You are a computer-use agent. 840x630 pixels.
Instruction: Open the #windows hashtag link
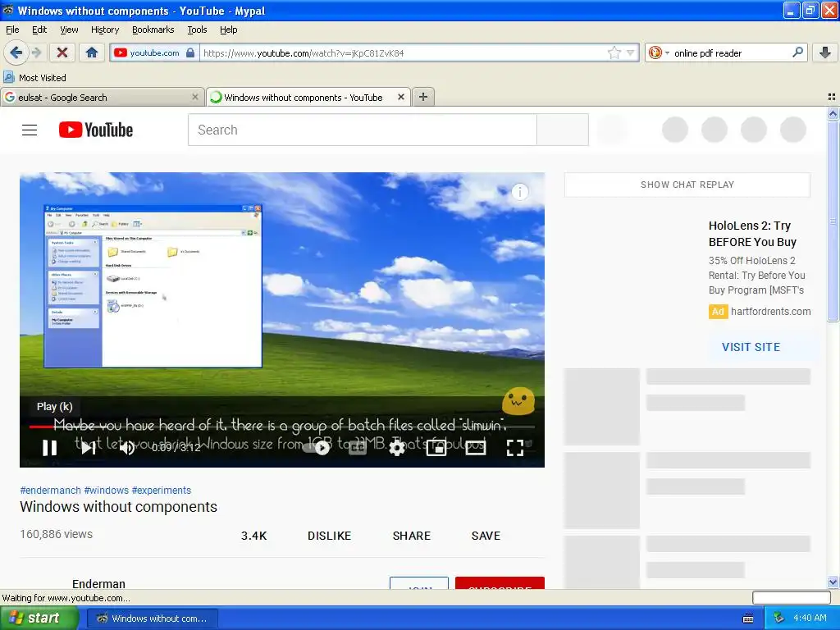[106, 491]
